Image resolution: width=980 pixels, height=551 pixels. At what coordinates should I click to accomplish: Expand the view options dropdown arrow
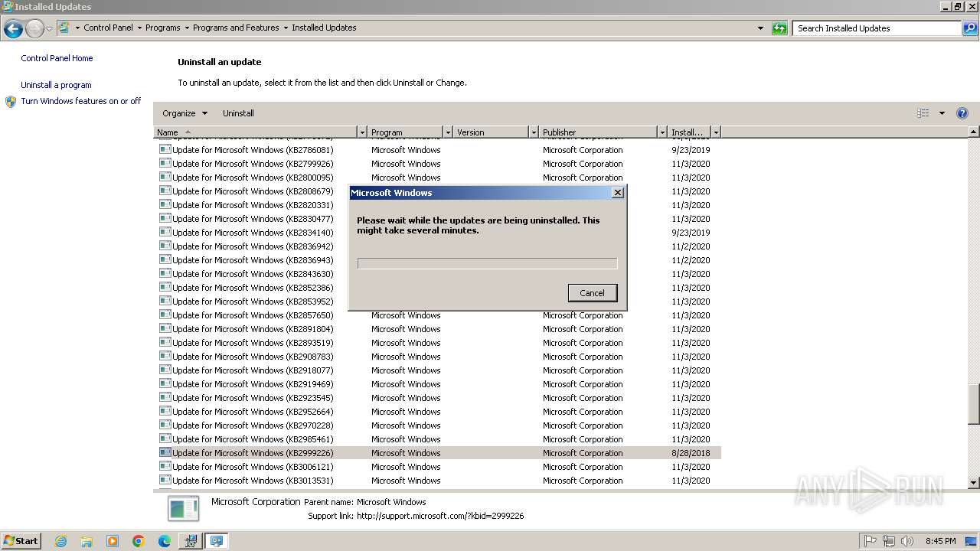tap(942, 113)
